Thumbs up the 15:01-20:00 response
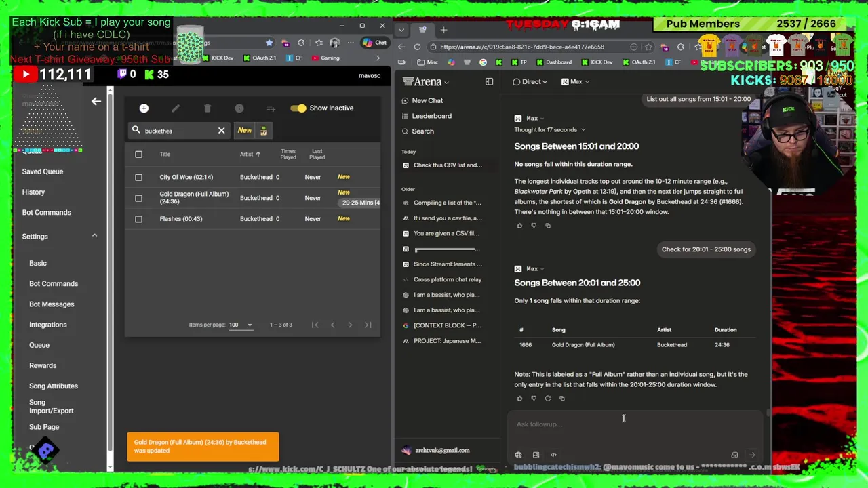Image resolution: width=868 pixels, height=488 pixels. pyautogui.click(x=519, y=225)
